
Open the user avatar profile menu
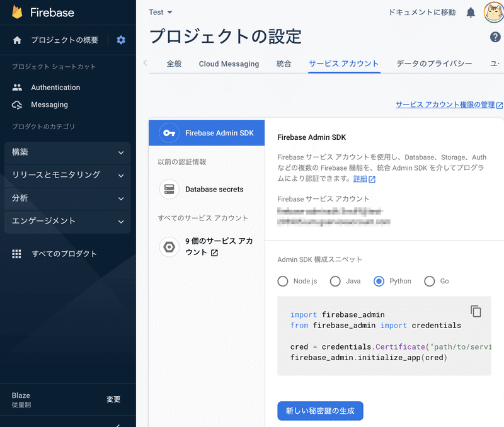tap(494, 12)
